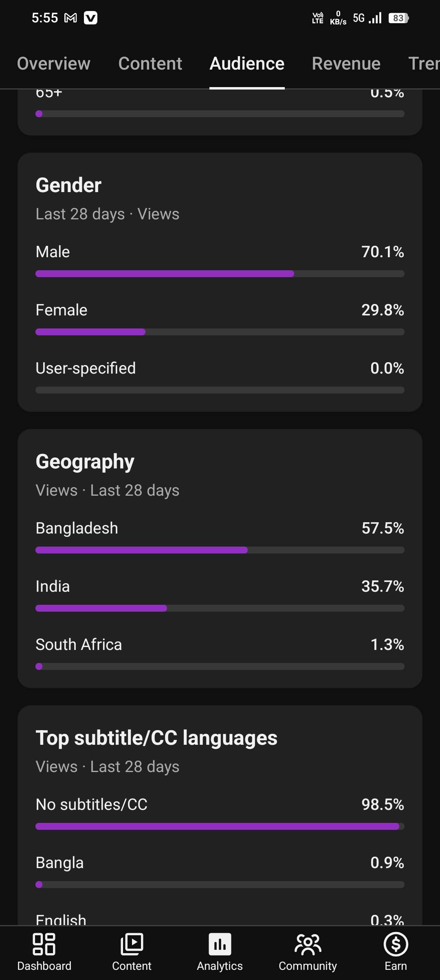
Task: Switch to the Overview tab
Action: point(54,63)
